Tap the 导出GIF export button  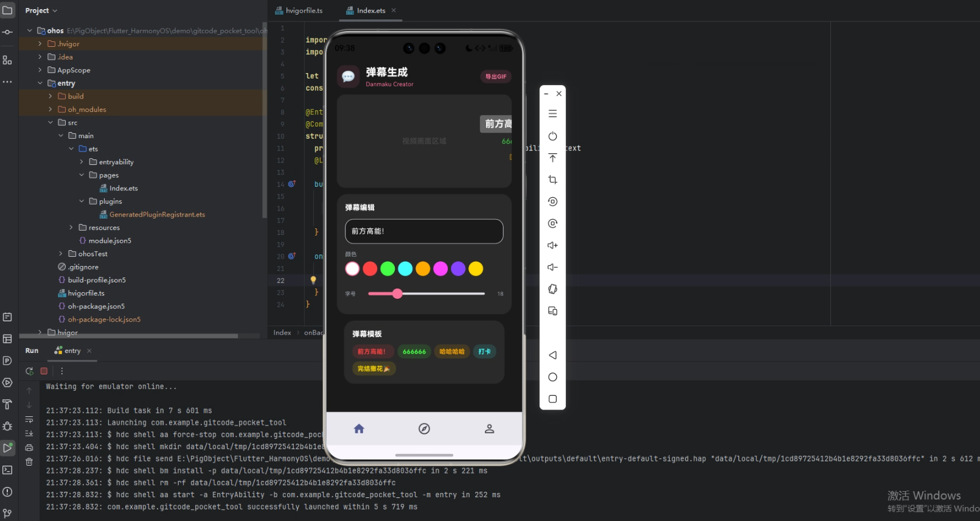496,77
